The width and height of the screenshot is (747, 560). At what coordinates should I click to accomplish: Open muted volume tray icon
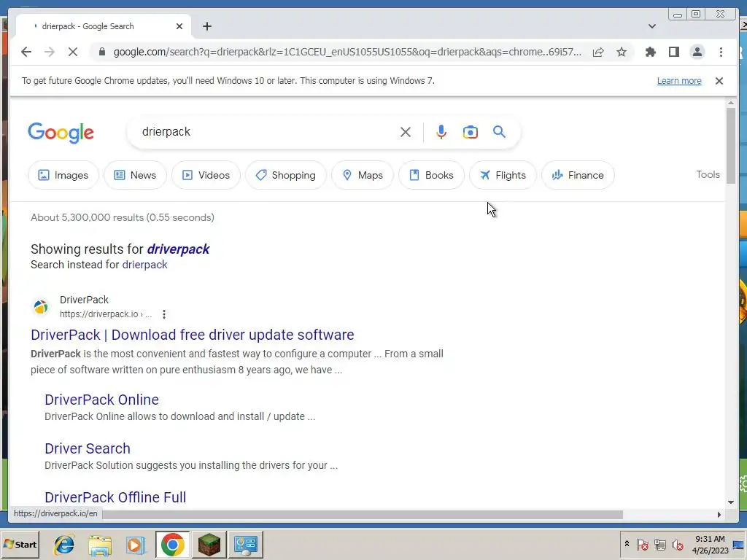coord(677,544)
